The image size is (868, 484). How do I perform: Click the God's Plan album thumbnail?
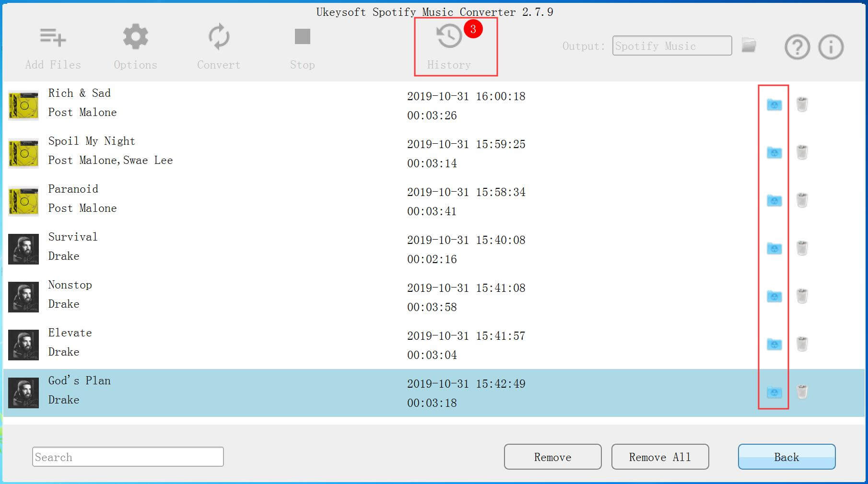23,392
